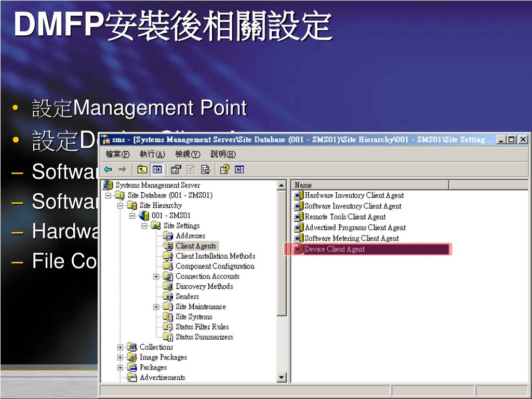Viewport: 532px width, 399px height.
Task: Click the Client Installation Methods folder icon
Action: (x=168, y=256)
